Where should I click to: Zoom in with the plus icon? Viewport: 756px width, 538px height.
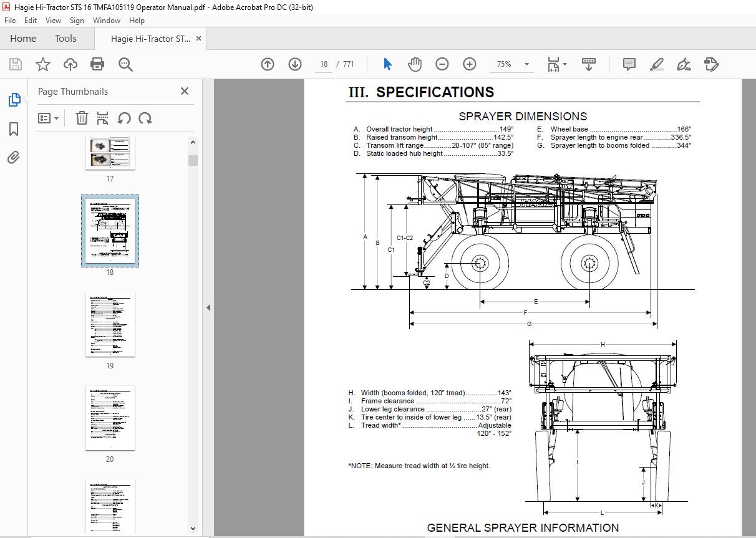tap(470, 64)
